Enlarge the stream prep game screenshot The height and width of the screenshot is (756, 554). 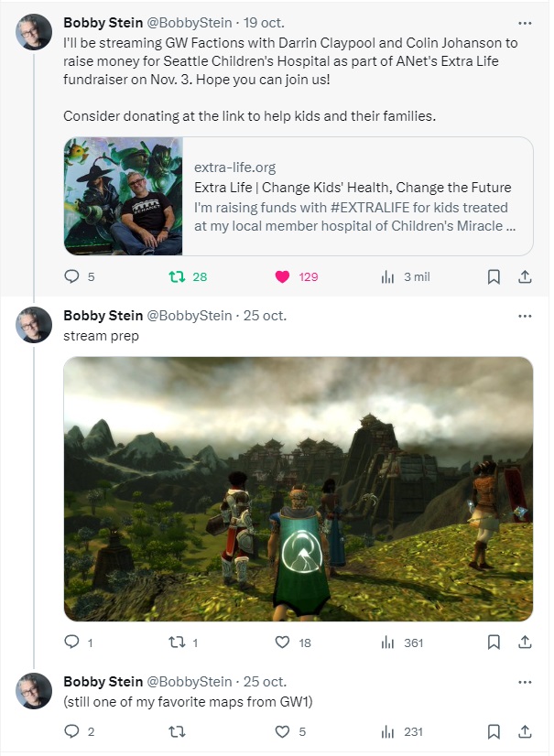299,489
